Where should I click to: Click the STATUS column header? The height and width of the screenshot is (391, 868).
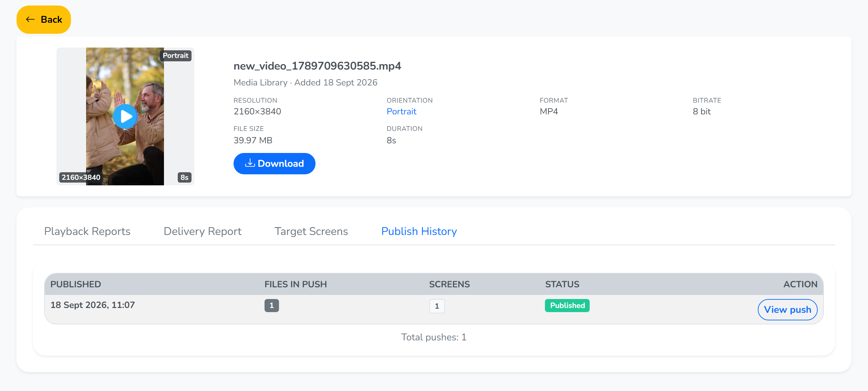[562, 284]
